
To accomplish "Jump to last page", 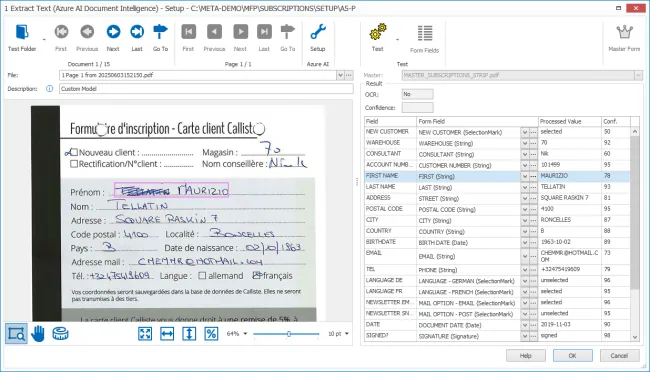I will (264, 37).
